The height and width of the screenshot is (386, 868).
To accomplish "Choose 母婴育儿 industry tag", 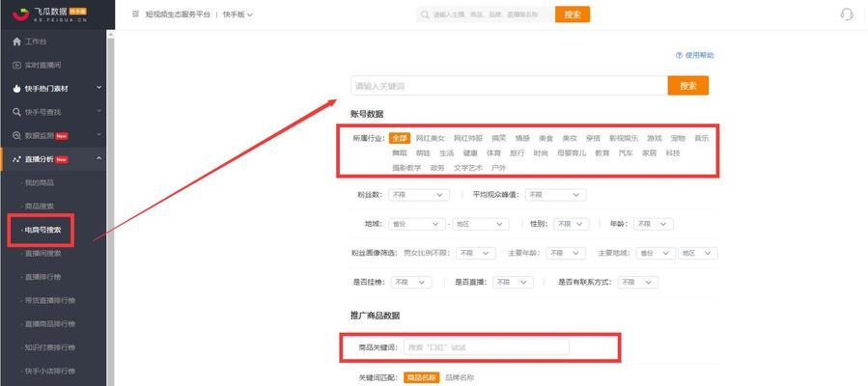I will (572, 153).
